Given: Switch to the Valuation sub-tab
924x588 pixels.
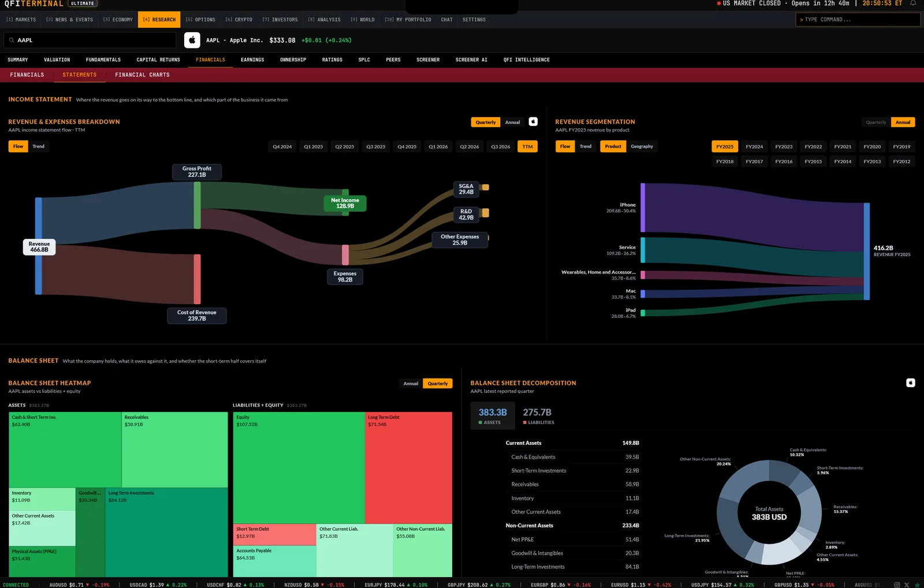Looking at the screenshot, I should pyautogui.click(x=57, y=60).
